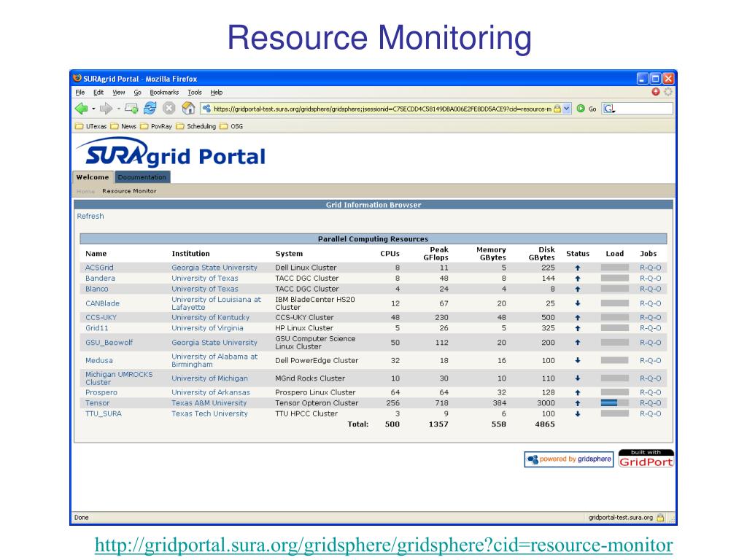Click the R-Q-O jobs link for Prospero
Screen dimensions: 747x560
650,392
